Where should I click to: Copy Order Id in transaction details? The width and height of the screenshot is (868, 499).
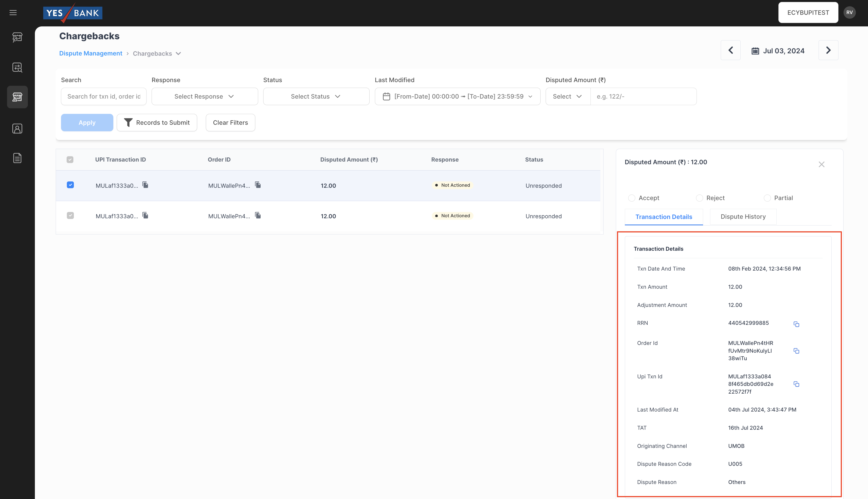(796, 351)
